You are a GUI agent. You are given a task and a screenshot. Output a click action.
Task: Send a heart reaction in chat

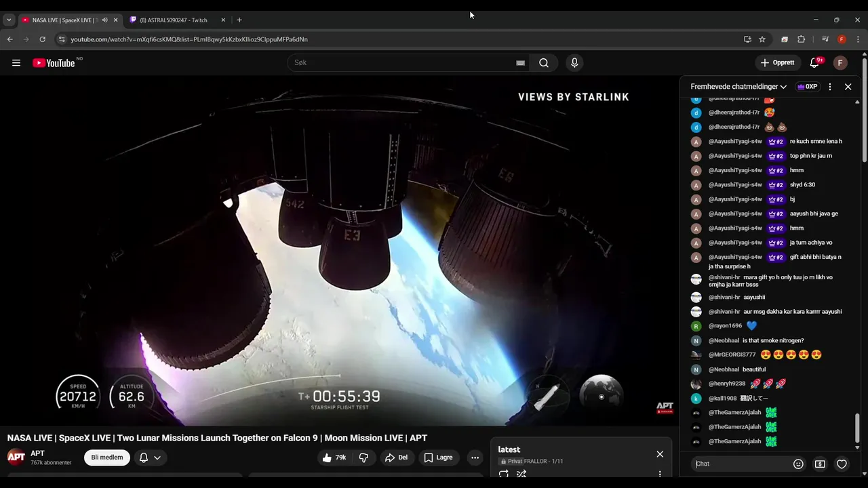[x=842, y=464]
